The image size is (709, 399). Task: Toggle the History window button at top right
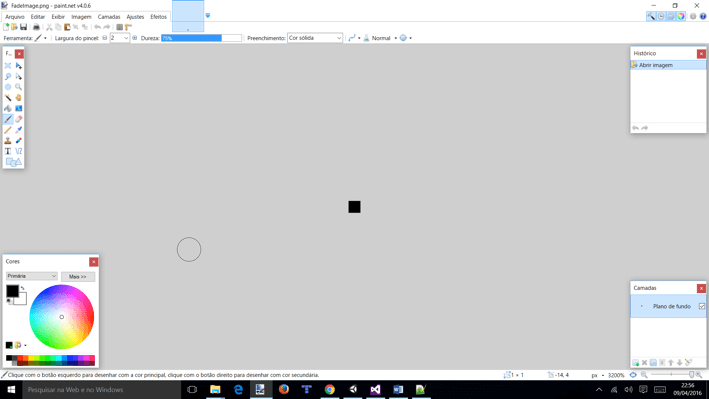(x=661, y=16)
